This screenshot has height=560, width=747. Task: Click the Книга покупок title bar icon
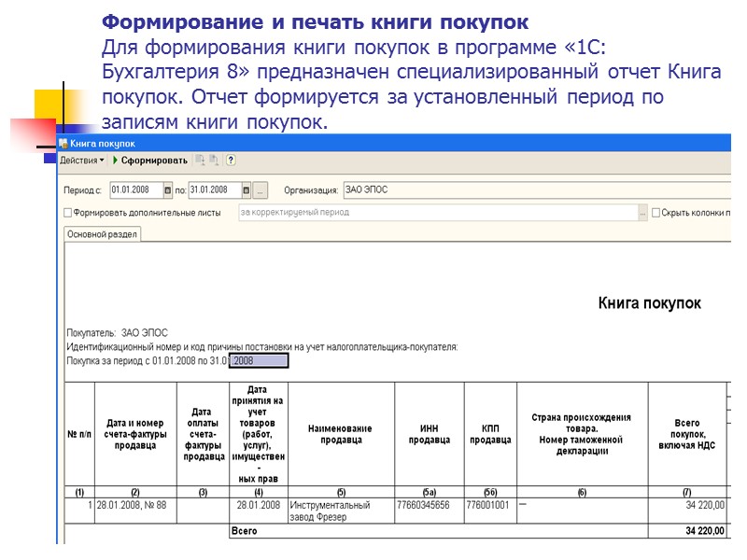63,144
